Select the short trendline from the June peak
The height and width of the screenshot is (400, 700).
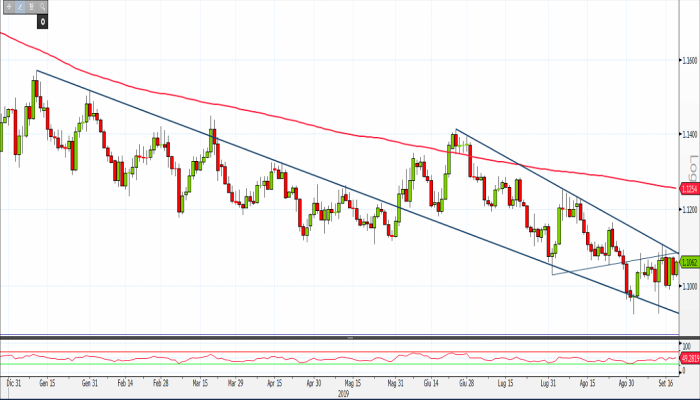(x=567, y=192)
